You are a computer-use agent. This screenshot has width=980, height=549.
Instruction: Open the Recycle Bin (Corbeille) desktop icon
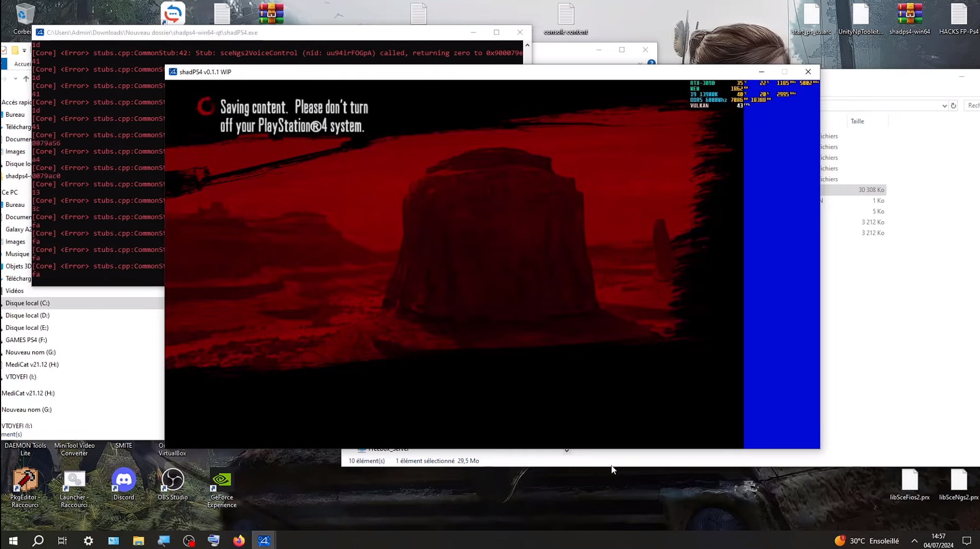tap(24, 15)
